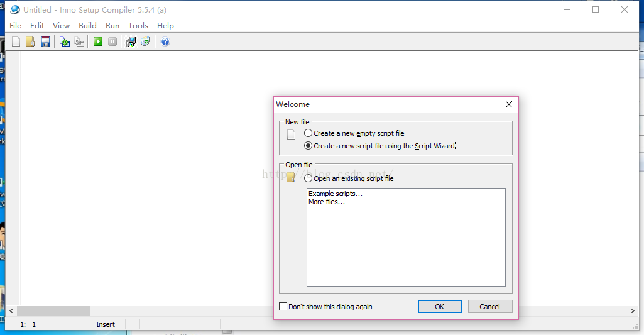This screenshot has width=644, height=335.
Task: Click the 1: 1 cursor position status entry
Action: pos(28,324)
